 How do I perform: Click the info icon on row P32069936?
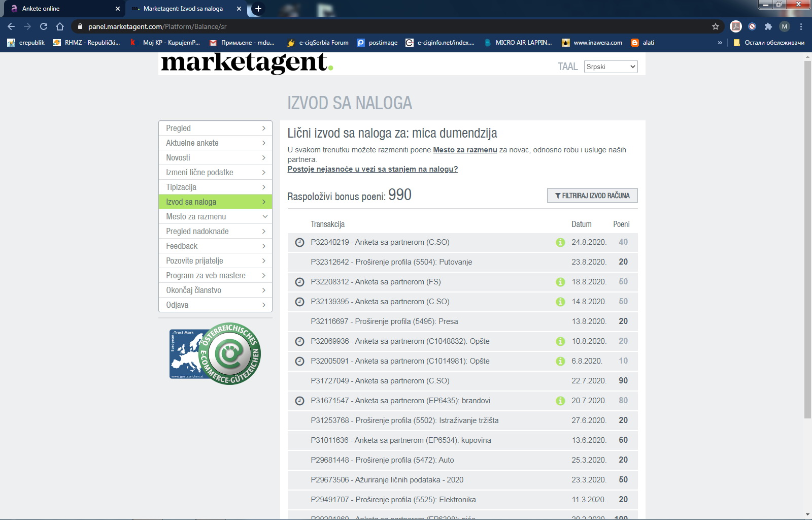(560, 341)
